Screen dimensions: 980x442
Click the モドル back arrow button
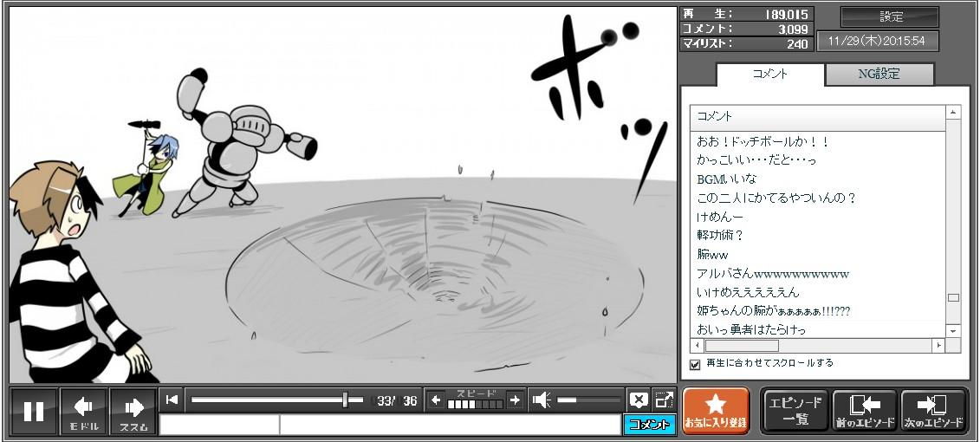tap(84, 411)
